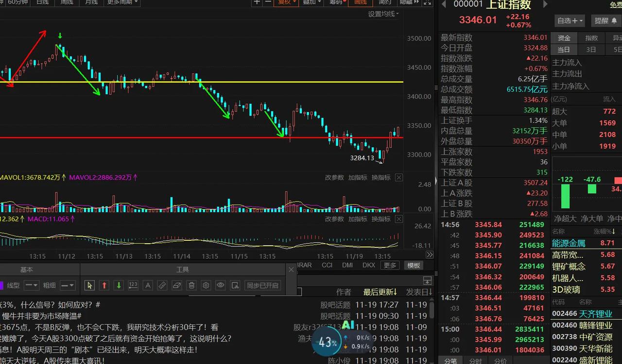622x364 pixels.
Task: Switch to 周线 weekly chart tab
Action: [67, 2]
